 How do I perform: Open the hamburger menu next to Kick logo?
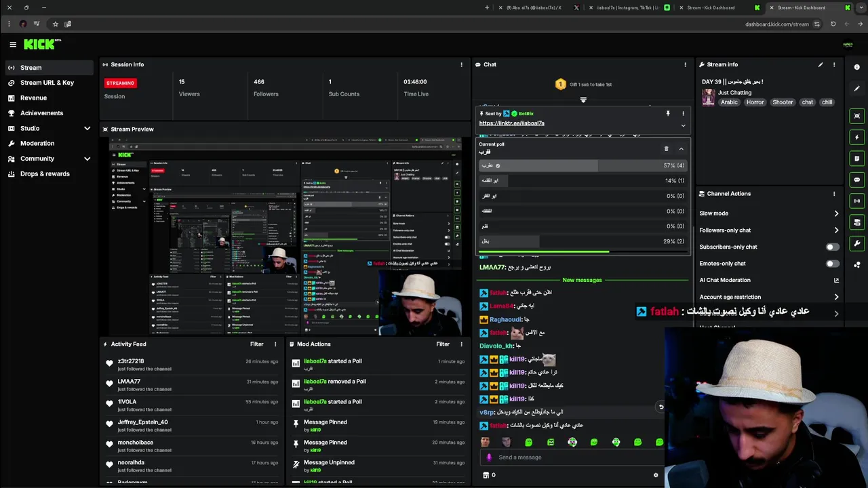(x=13, y=44)
